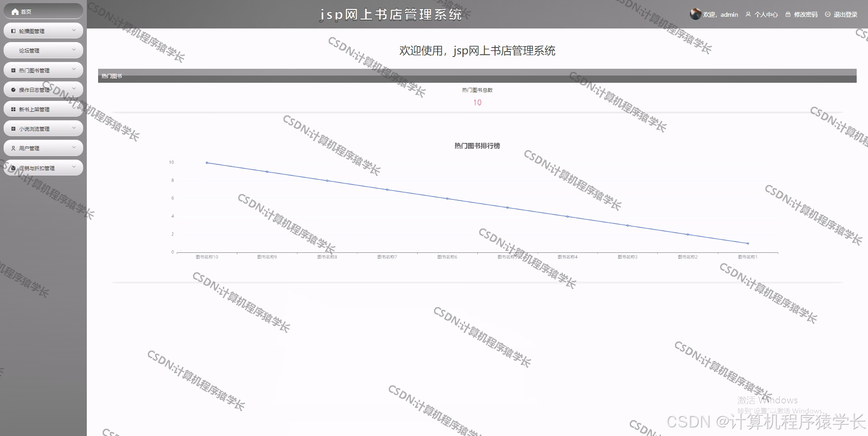Open the 新书上架管理 menu label
The image size is (868, 436).
click(x=34, y=109)
